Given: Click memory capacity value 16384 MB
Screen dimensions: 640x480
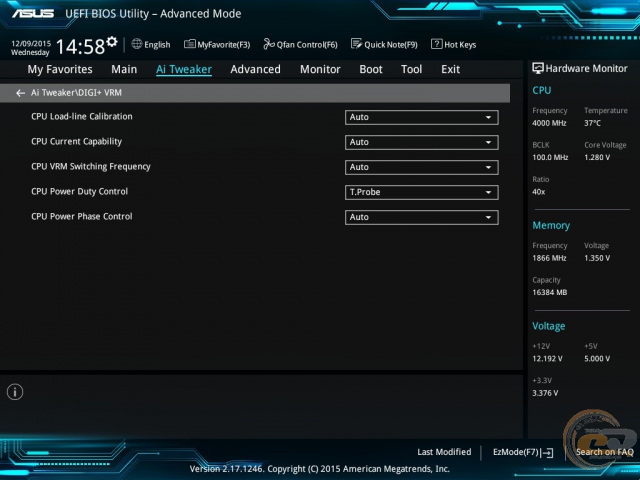Looking at the screenshot, I should [x=550, y=292].
